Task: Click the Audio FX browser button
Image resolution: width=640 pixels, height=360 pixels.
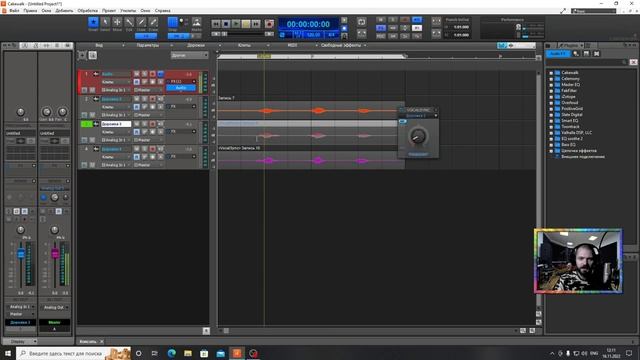Action: pos(558,53)
